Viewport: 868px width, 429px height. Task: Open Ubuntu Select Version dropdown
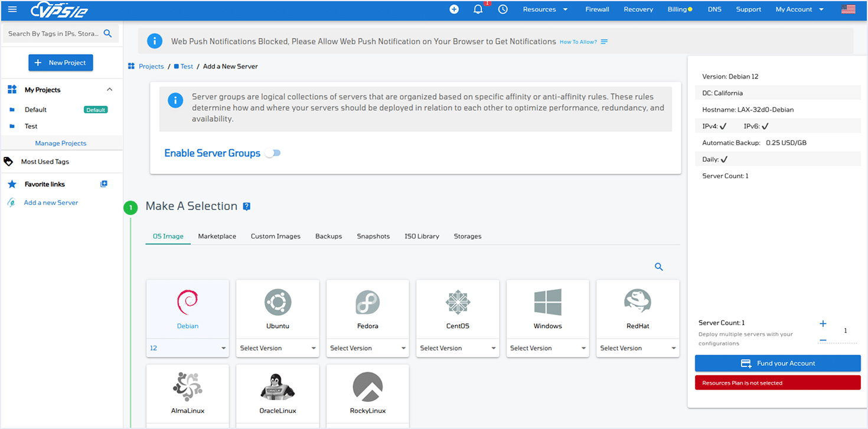point(278,348)
